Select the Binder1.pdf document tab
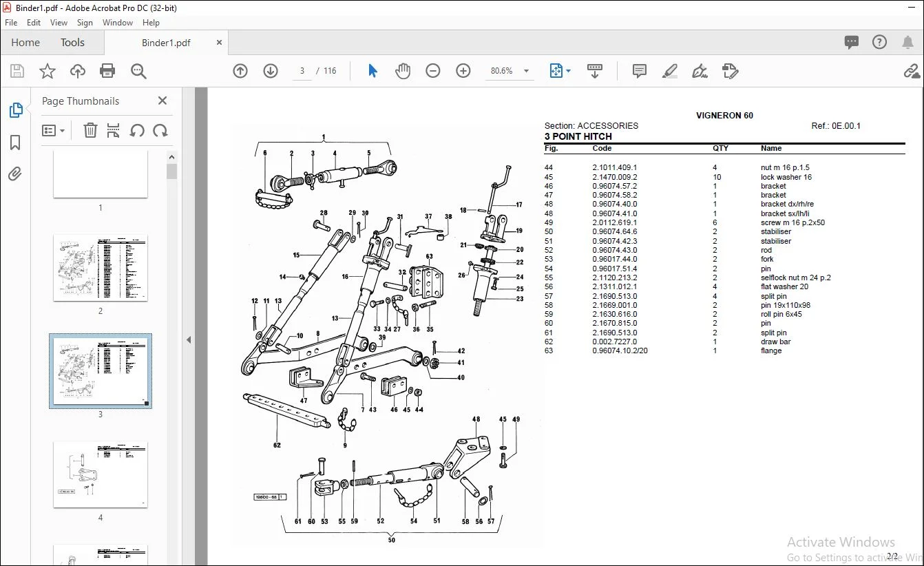 166,43
